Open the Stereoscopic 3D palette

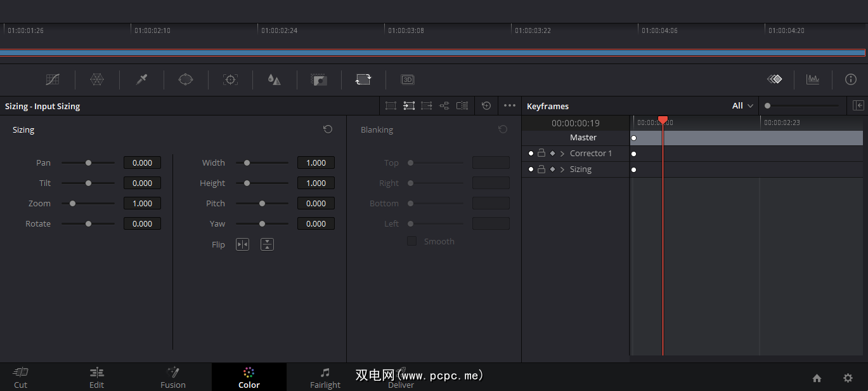[x=408, y=79]
